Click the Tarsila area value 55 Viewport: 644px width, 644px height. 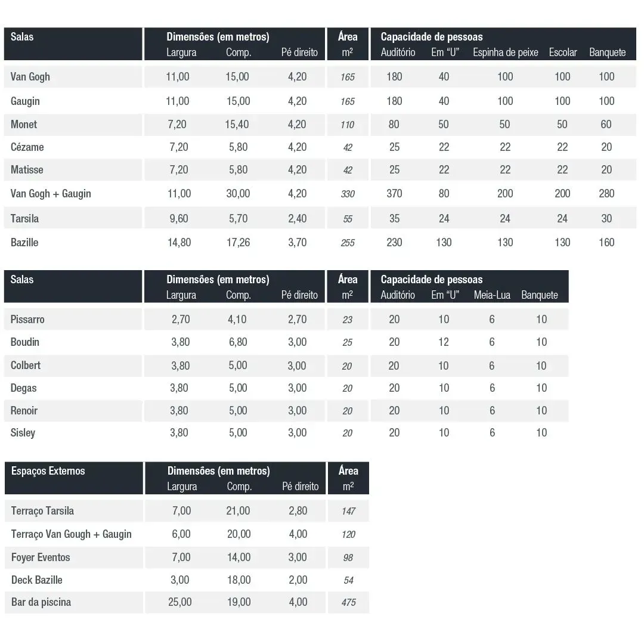[348, 219]
